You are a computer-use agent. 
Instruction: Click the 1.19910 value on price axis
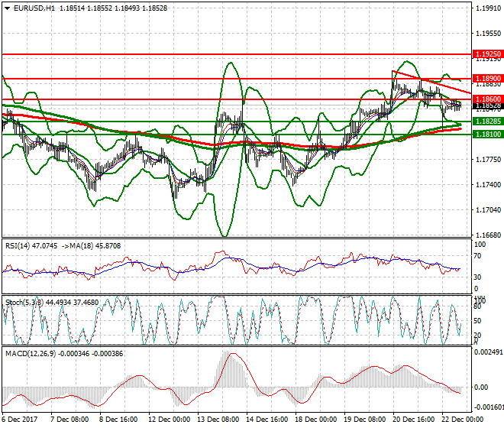(488, 8)
